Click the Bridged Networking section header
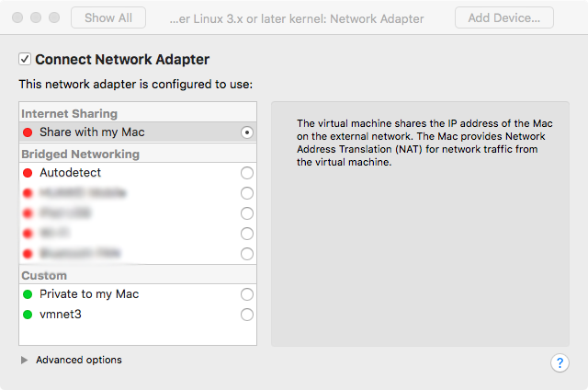Viewport: 588px width, 390px height. [80, 154]
